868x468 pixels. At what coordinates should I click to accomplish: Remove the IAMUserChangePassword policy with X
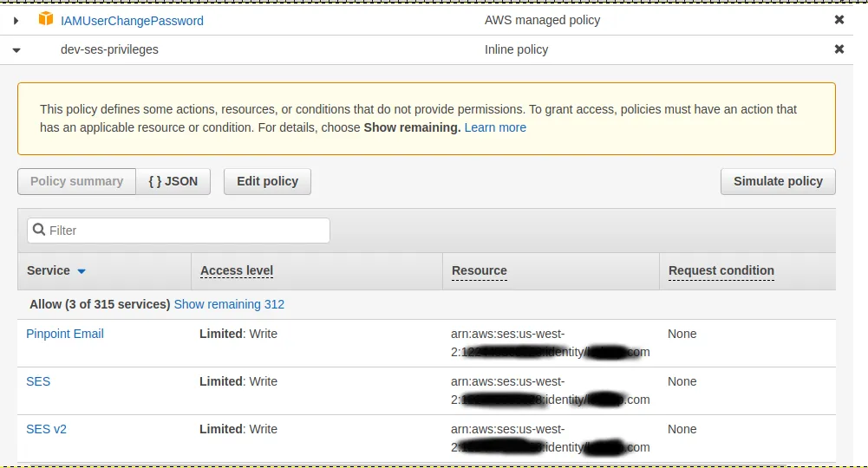coord(839,20)
